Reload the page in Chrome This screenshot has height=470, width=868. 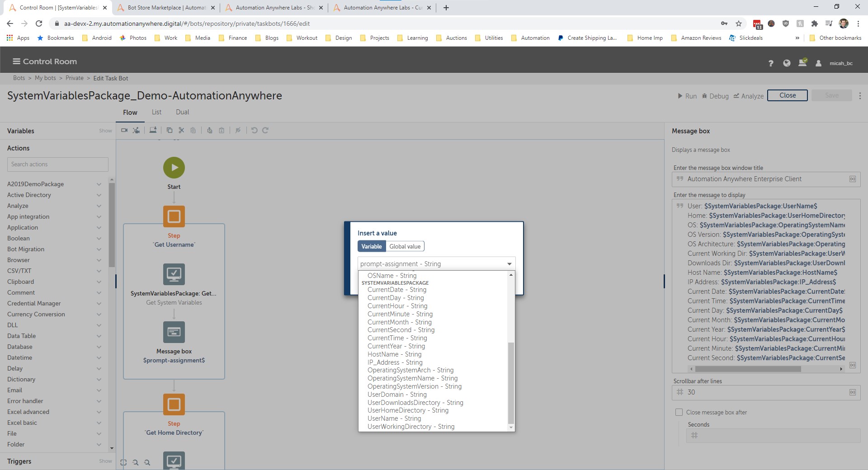[39, 23]
